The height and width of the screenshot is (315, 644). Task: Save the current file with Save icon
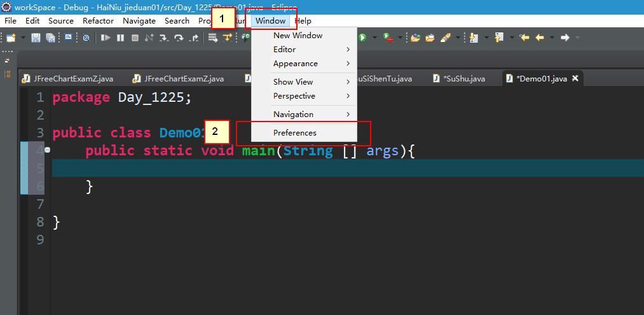point(36,38)
